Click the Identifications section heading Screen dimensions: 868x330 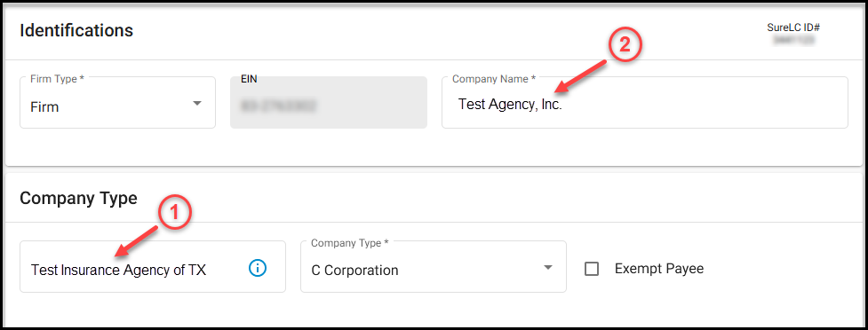[x=76, y=30]
